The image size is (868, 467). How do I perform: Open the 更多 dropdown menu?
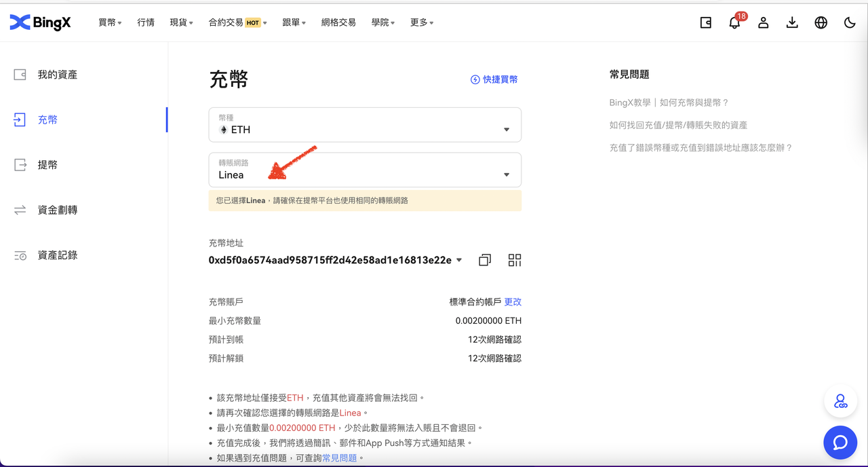[422, 22]
